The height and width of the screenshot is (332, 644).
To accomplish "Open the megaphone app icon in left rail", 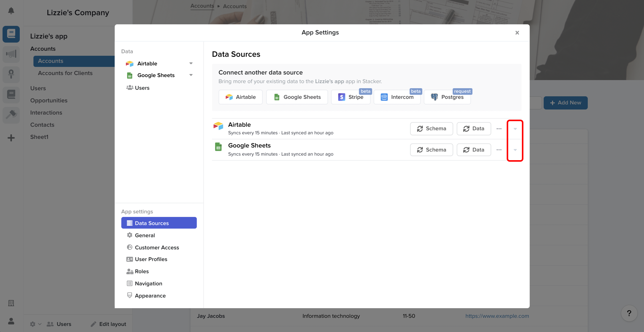I will click(x=11, y=54).
